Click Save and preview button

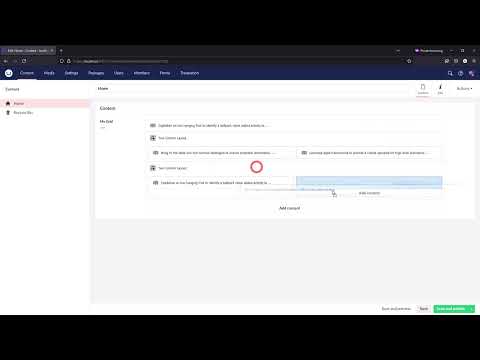pyautogui.click(x=396, y=309)
